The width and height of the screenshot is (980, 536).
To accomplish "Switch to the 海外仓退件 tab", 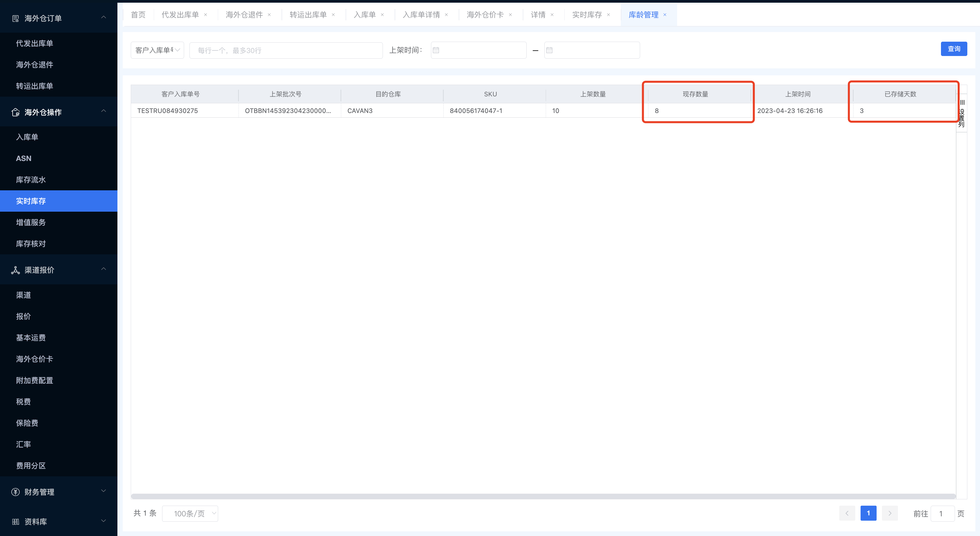I will [x=244, y=15].
